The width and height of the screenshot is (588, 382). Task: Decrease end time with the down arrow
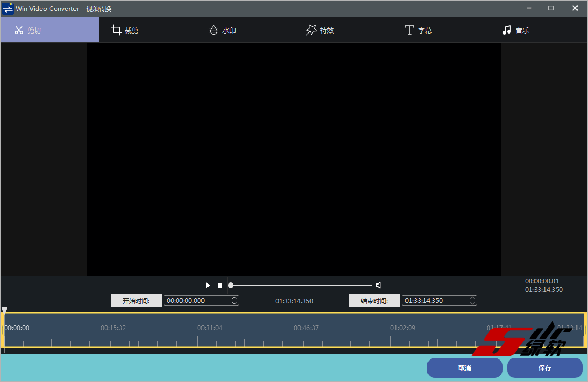point(473,303)
